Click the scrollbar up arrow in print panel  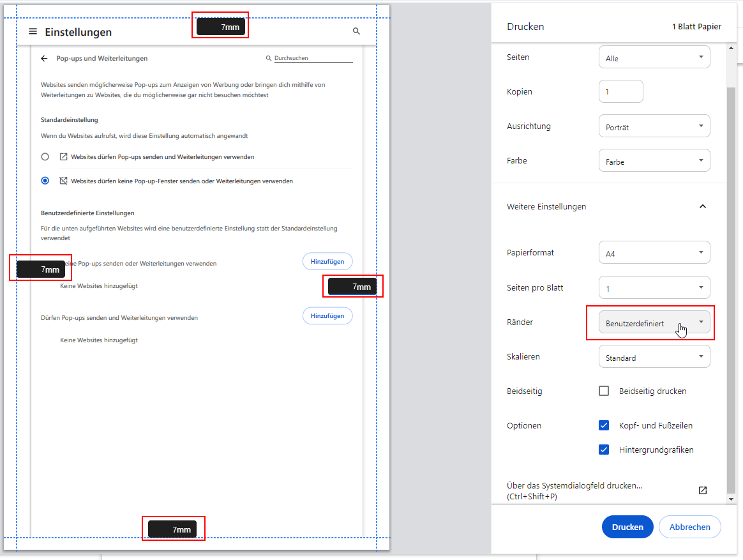(x=731, y=48)
